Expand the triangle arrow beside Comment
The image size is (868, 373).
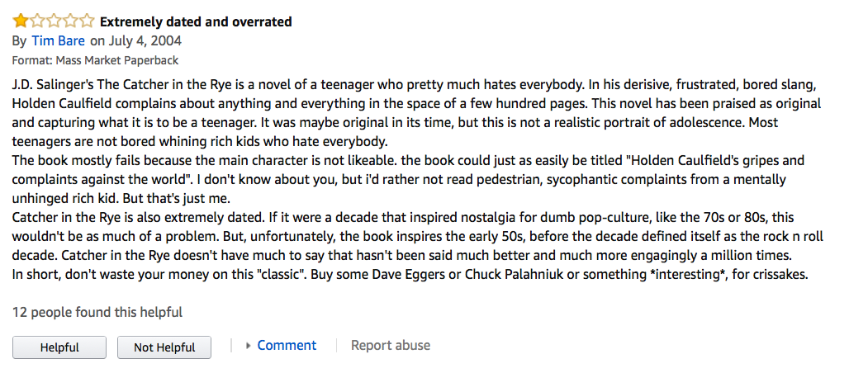point(248,346)
